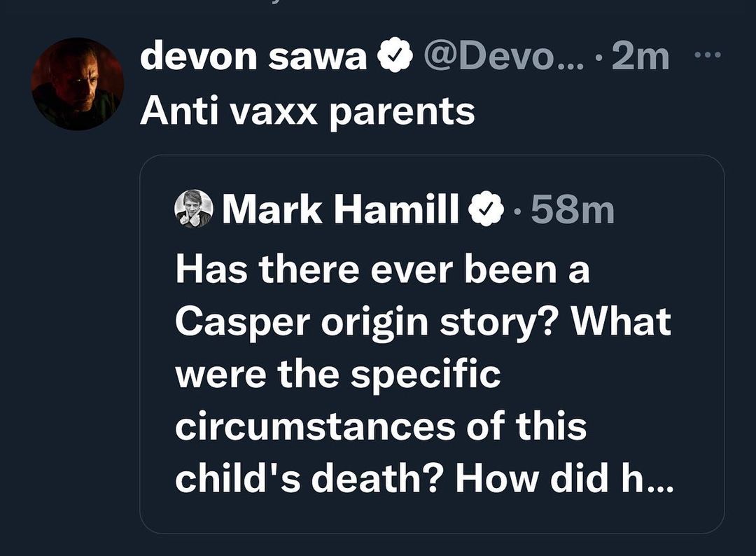This screenshot has height=556, width=756.
Task: Click the word "parents" in devon's tweet
Action: (x=402, y=111)
